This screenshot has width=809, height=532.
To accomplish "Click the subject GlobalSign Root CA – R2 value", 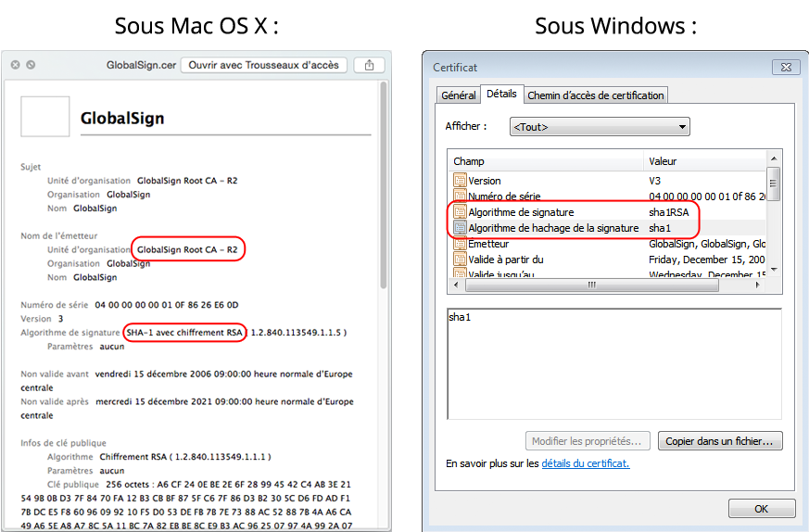I will [187, 181].
